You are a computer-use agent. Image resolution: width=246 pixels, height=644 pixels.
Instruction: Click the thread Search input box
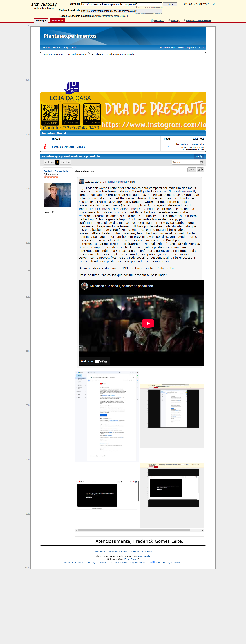185,162
